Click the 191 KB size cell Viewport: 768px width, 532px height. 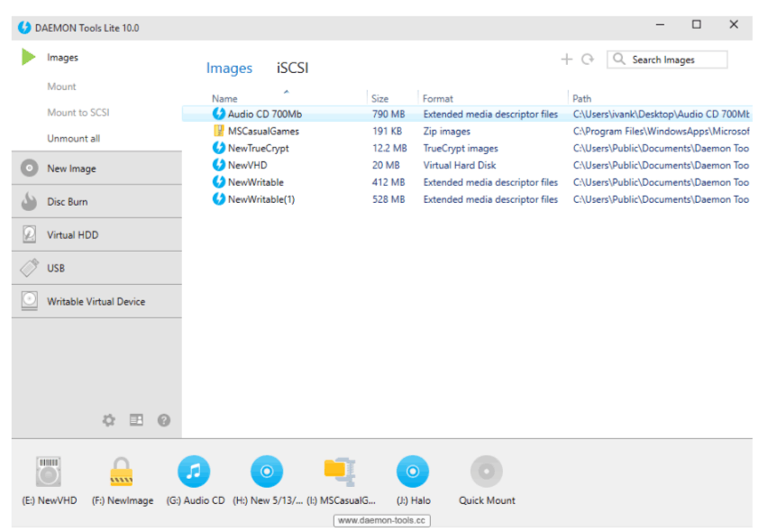click(387, 132)
